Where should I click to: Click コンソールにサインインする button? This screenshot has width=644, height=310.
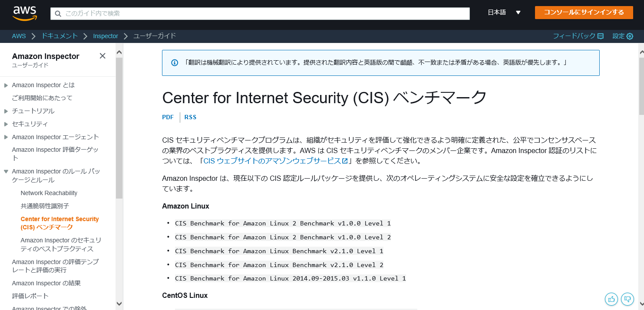[583, 13]
